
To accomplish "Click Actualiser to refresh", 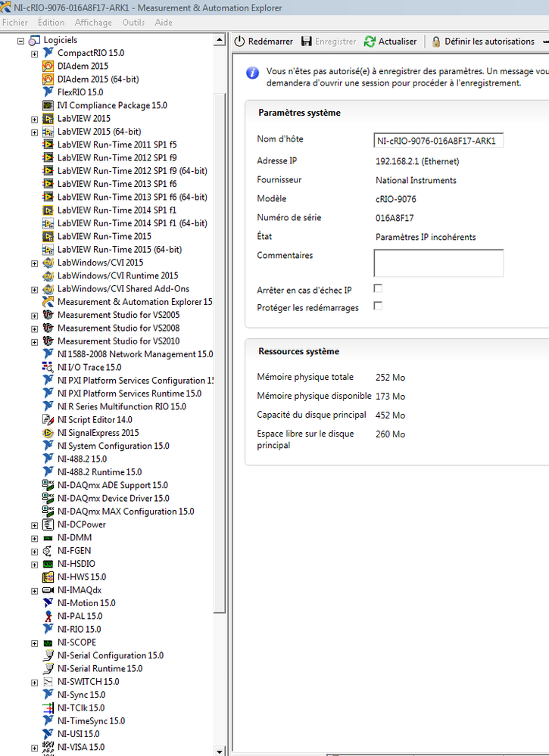I will click(x=390, y=42).
